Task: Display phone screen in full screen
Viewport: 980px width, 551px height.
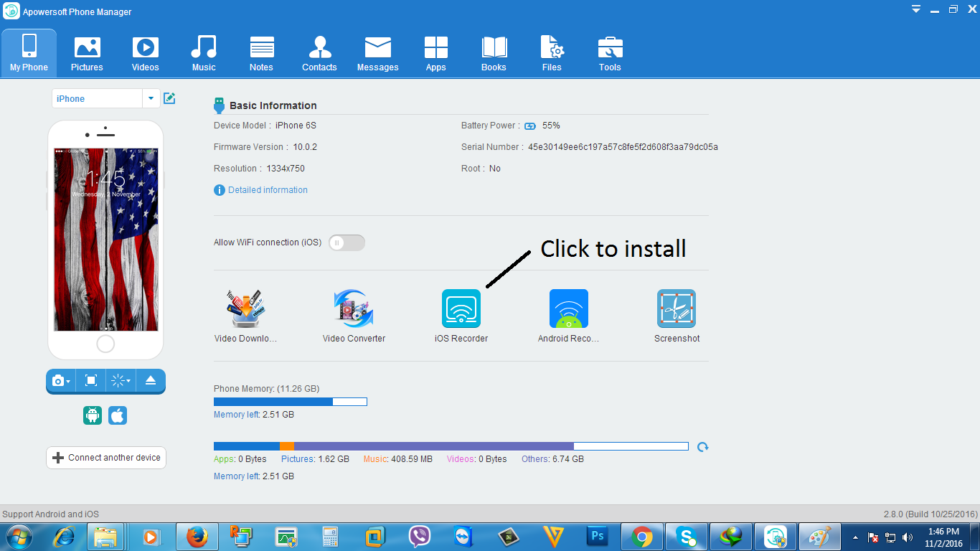Action: click(91, 381)
